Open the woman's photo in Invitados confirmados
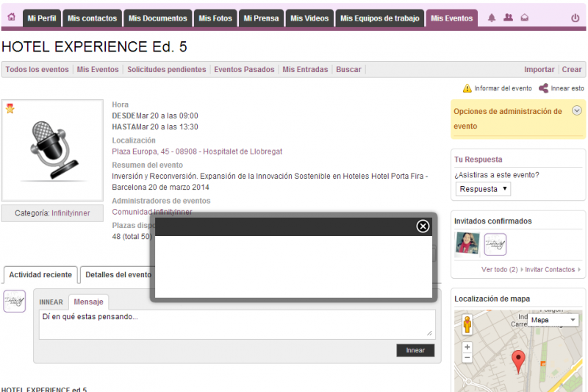 [467, 244]
